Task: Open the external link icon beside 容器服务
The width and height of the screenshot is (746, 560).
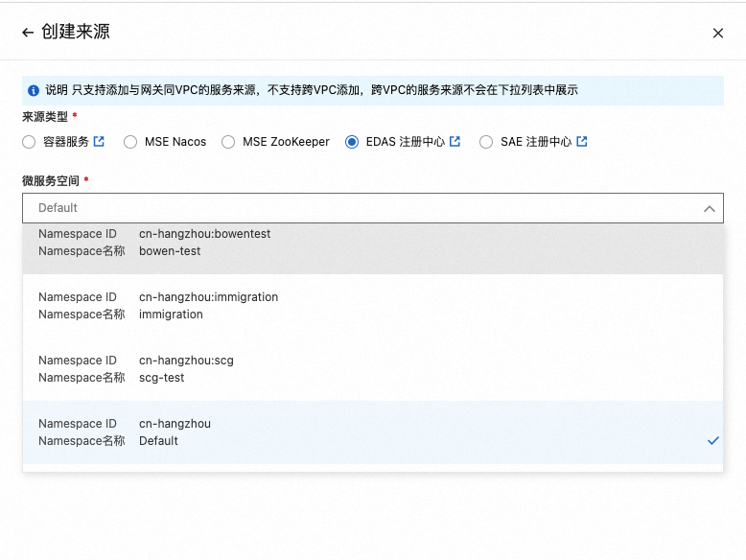Action: 99,141
